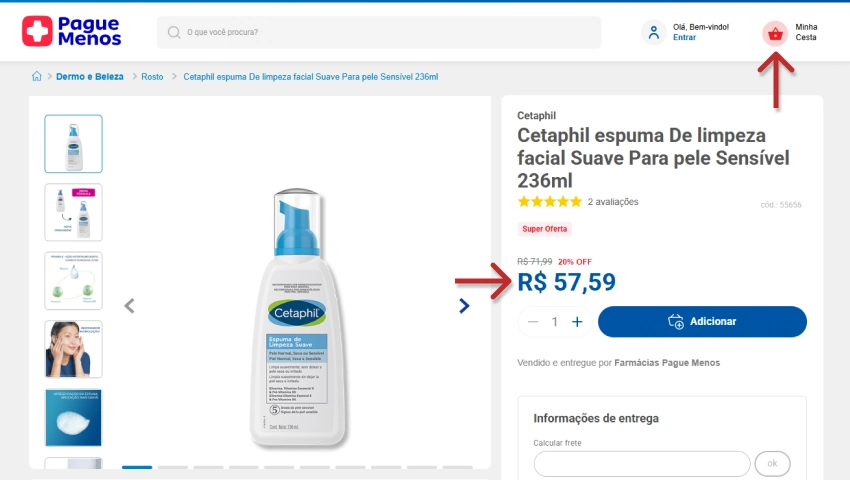The height and width of the screenshot is (480, 850).
Task: Open the 2 avaliações reviews link
Action: pos(613,202)
